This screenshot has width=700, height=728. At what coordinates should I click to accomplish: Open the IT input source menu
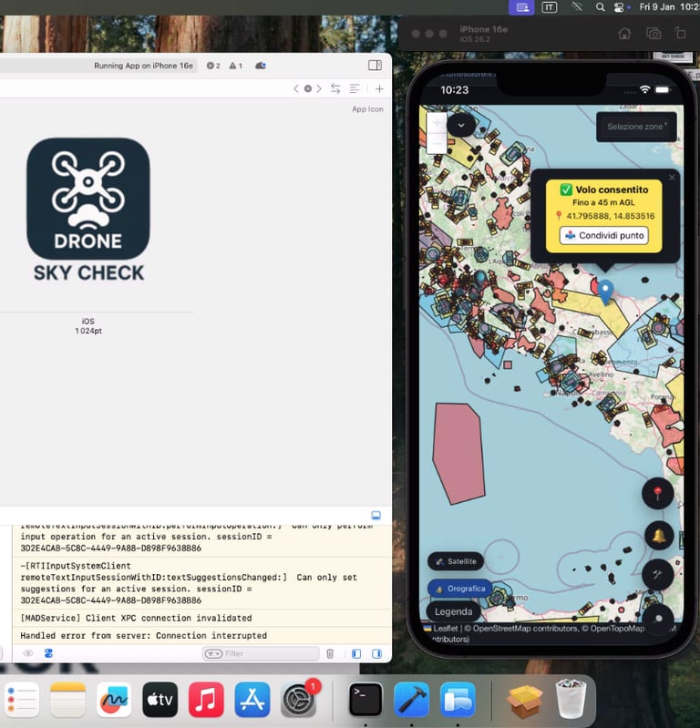coord(549,7)
